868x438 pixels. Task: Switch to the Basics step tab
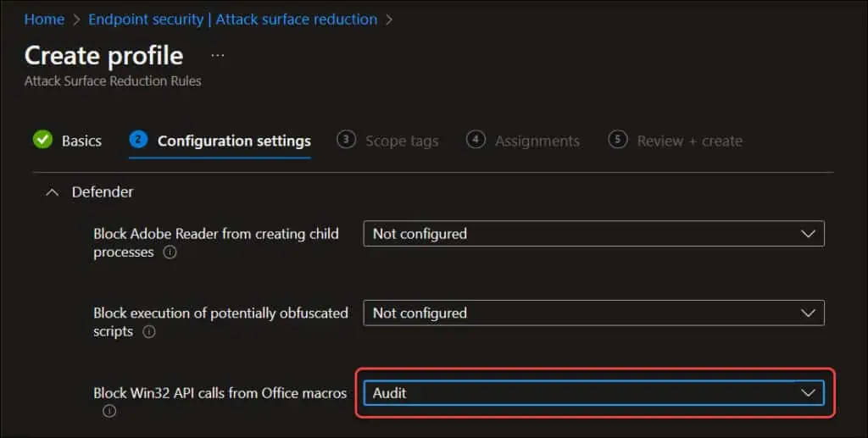(x=81, y=141)
